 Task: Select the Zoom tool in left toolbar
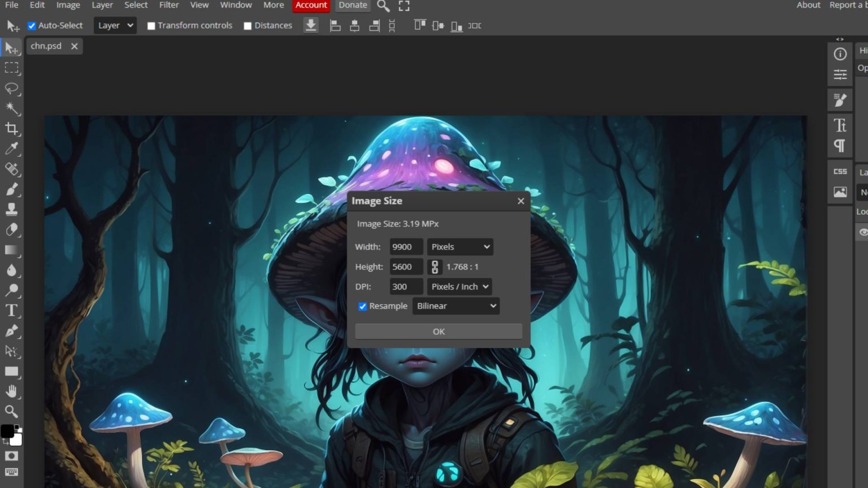click(x=11, y=411)
